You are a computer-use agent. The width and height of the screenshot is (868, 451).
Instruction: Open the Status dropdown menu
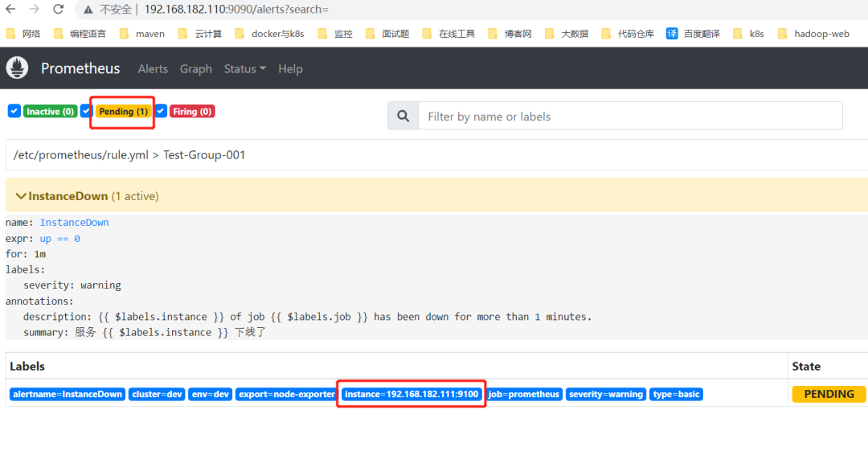[x=244, y=68]
